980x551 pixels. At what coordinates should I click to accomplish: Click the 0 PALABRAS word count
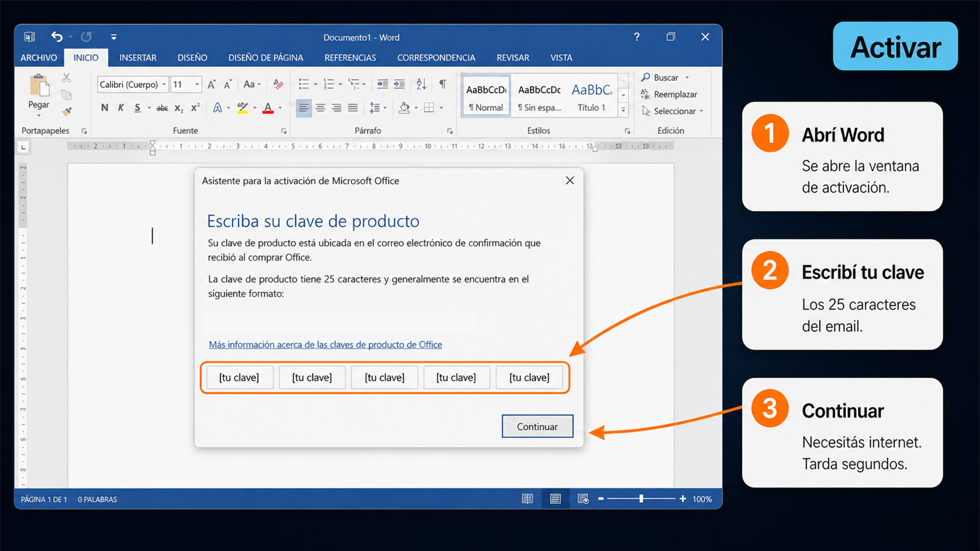(x=98, y=499)
